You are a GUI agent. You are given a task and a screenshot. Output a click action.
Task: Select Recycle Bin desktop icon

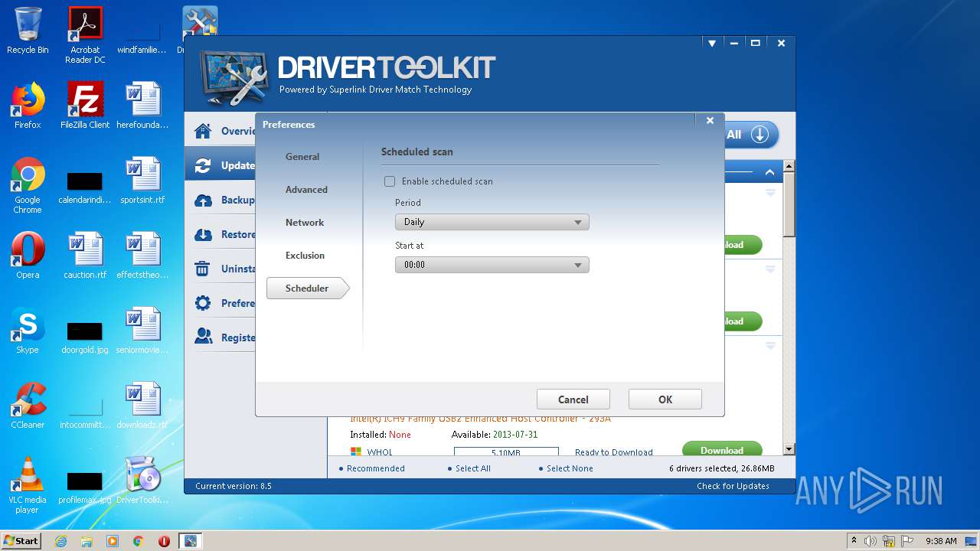pos(28,31)
